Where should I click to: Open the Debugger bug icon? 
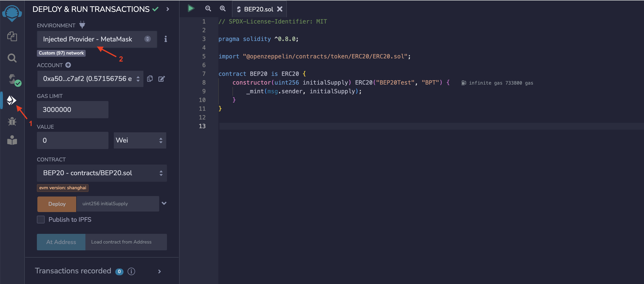click(x=12, y=122)
